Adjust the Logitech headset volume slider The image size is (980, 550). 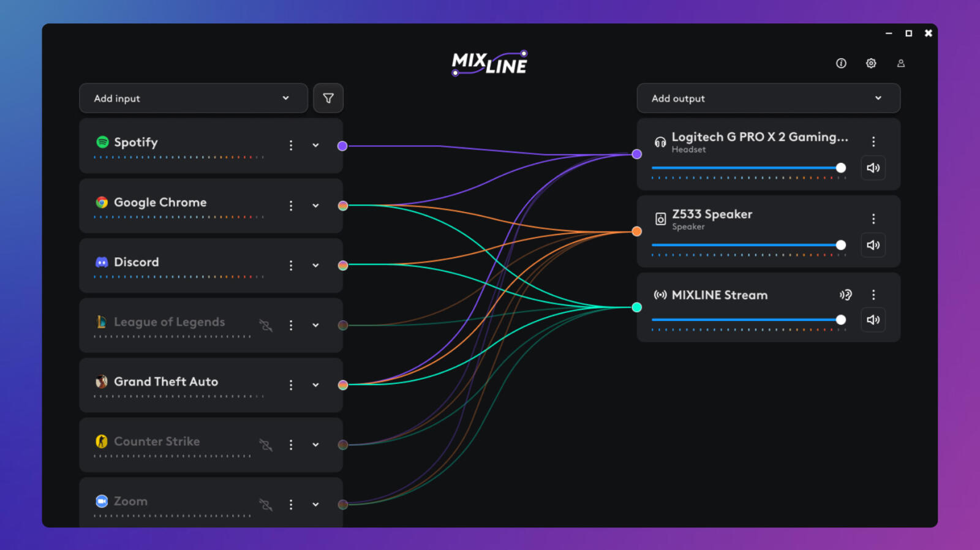tap(748, 168)
